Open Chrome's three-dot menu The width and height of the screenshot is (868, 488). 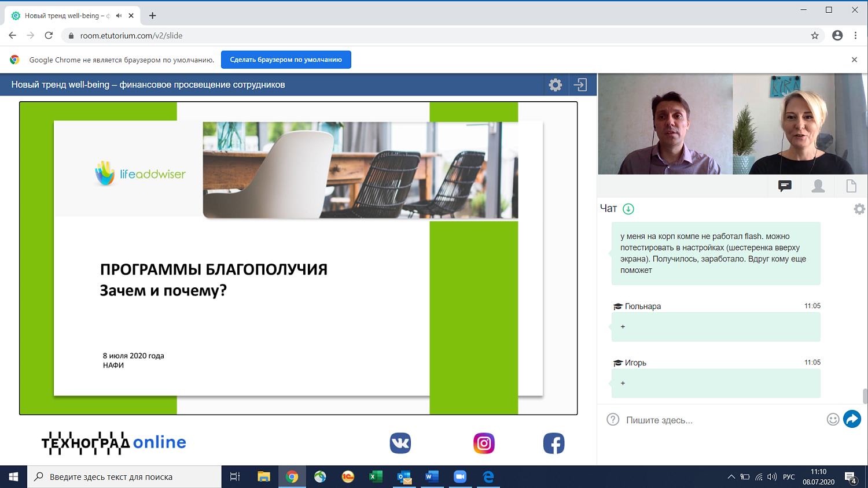855,35
